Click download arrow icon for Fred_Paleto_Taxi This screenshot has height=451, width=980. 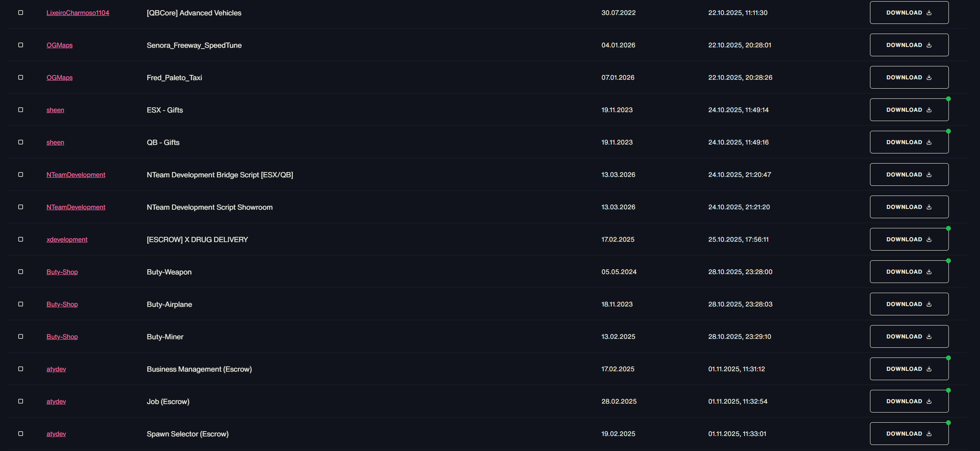tap(929, 77)
